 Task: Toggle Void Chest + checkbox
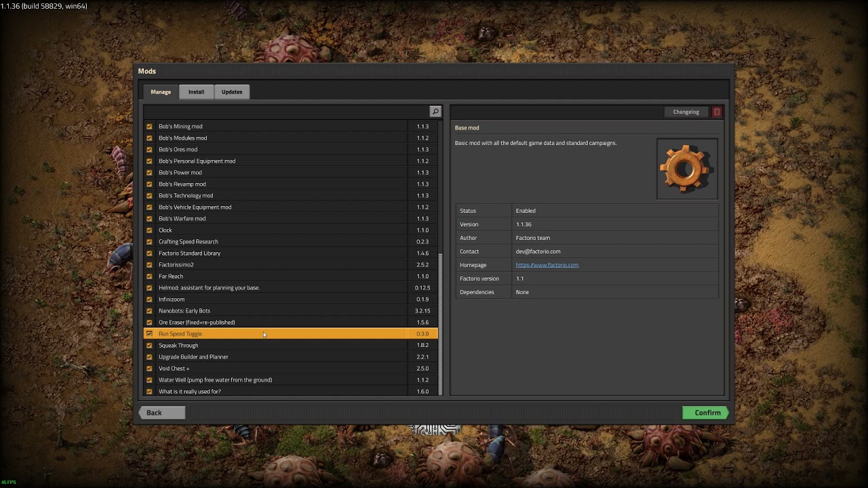pyautogui.click(x=149, y=369)
